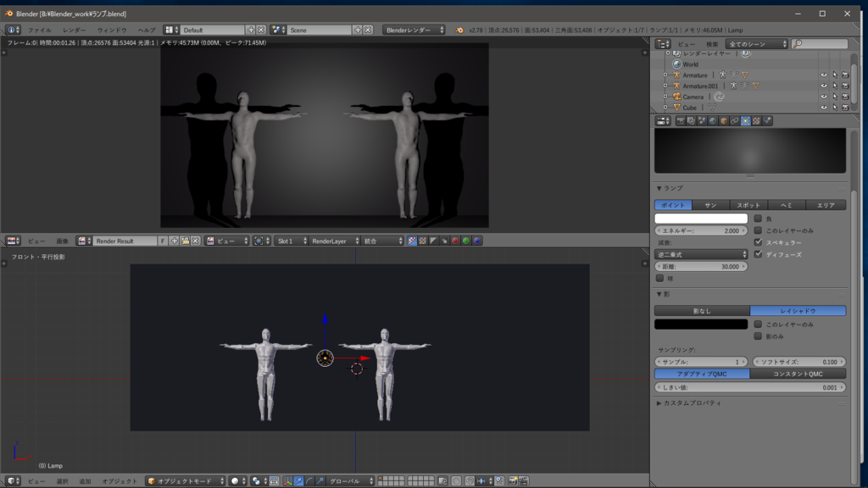Open the Constraints chain-link properties icon
This screenshot has height=488, width=868.
[735, 121]
